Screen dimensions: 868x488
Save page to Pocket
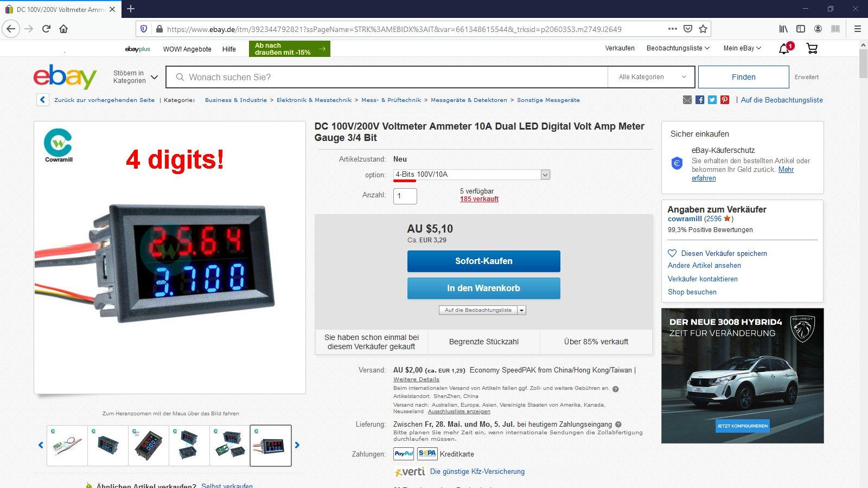(x=687, y=29)
